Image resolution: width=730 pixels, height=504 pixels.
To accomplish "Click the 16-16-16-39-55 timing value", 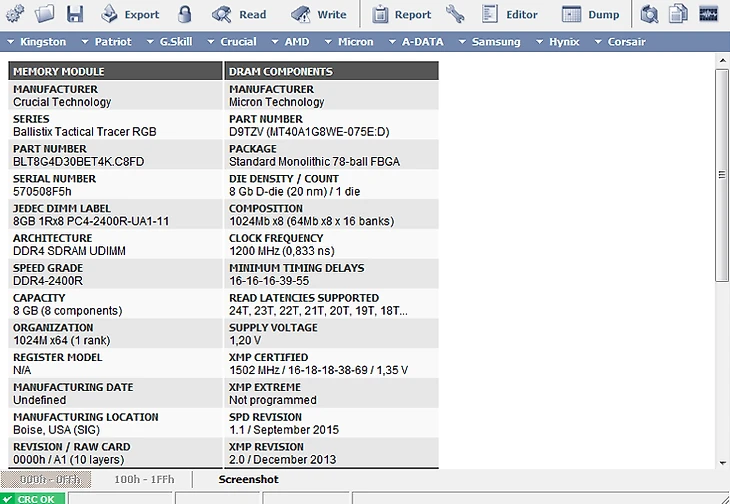I will point(269,281).
